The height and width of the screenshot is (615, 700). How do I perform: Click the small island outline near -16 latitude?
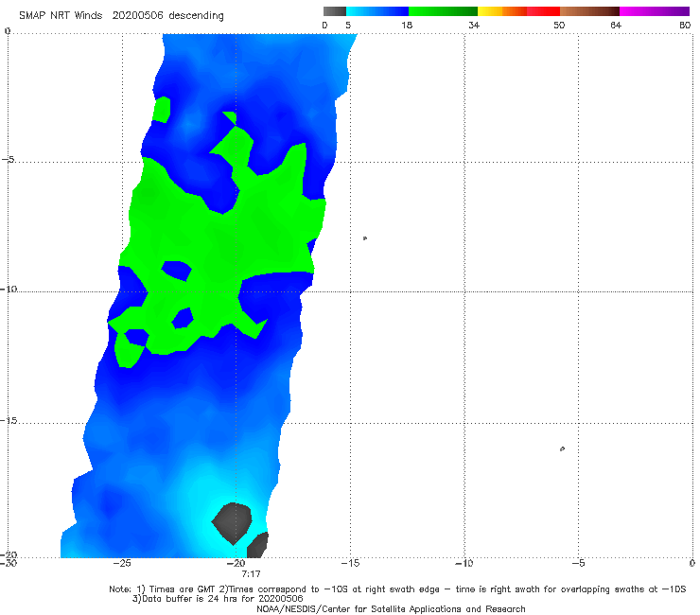562,448
